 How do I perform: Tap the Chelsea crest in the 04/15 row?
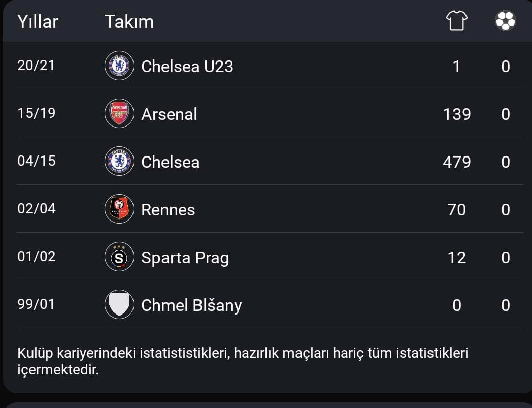tap(119, 161)
